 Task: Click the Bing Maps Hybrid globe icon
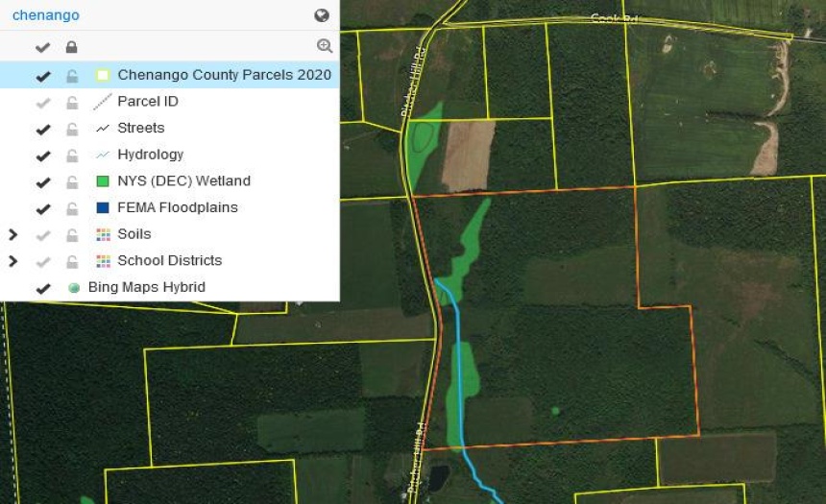click(x=74, y=287)
